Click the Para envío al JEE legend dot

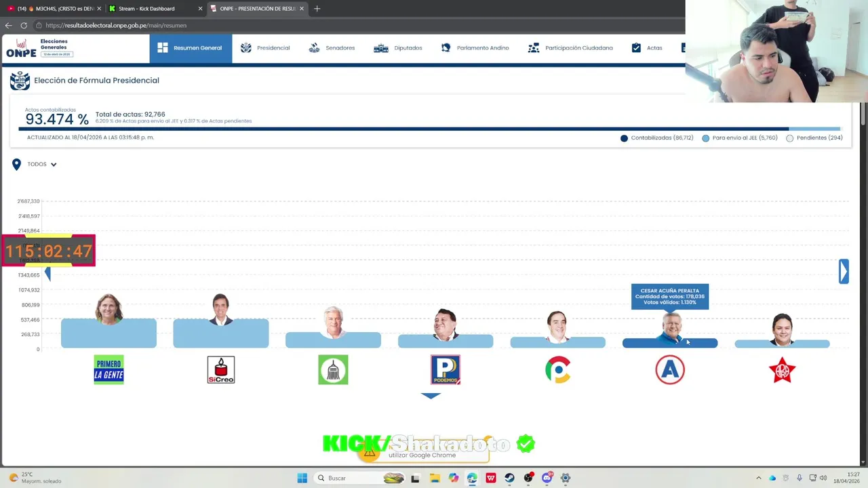705,138
